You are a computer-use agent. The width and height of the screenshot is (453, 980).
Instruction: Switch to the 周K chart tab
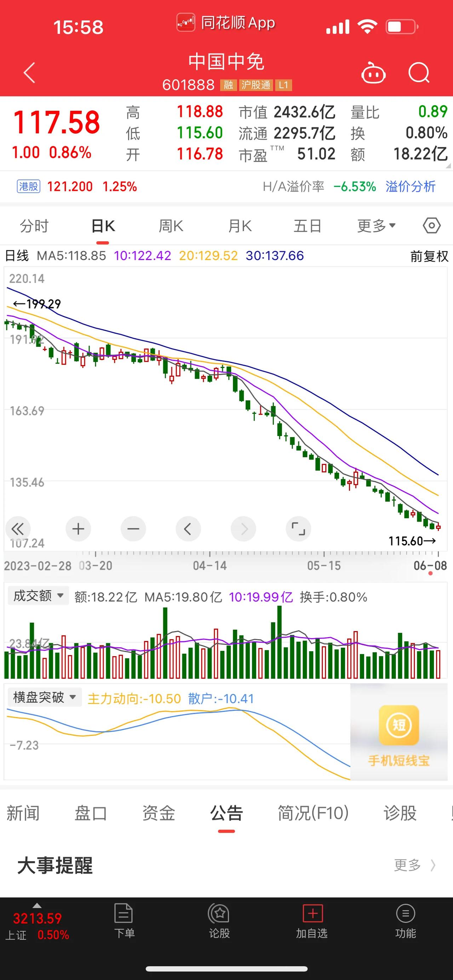pos(171,226)
